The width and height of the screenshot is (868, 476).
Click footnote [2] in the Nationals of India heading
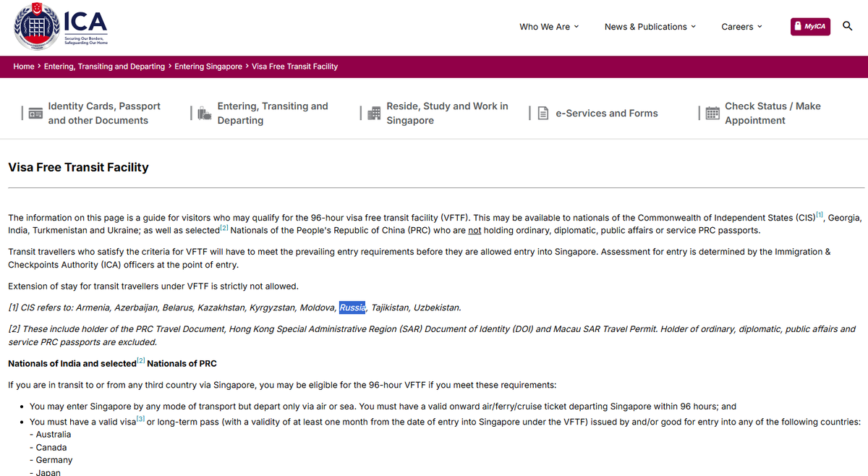click(141, 361)
